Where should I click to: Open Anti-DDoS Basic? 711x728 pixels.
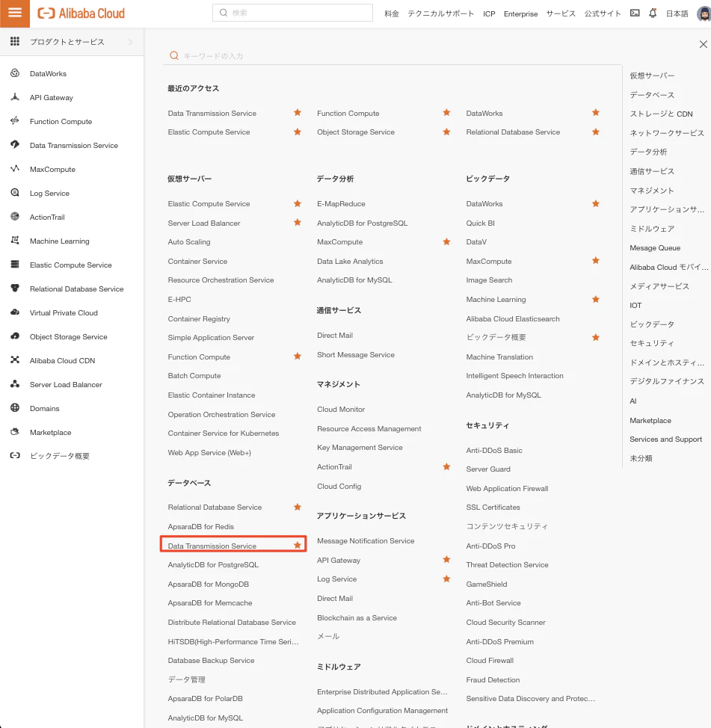pyautogui.click(x=494, y=451)
